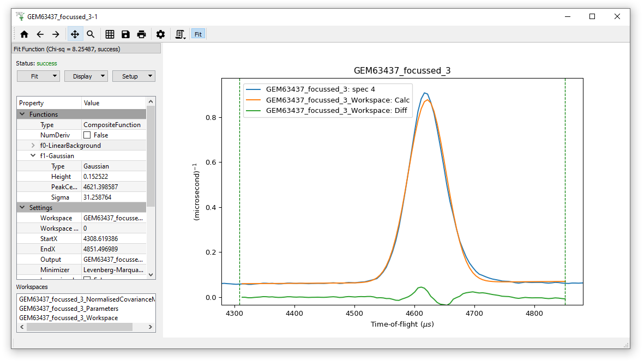Go back to previous view arrow
Image resolution: width=644 pixels, height=361 pixels.
(x=40, y=34)
